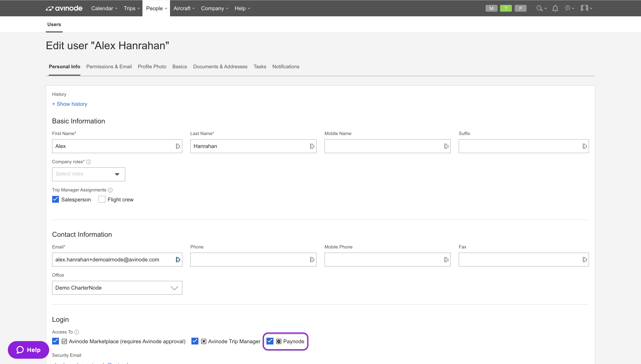Expand the Show history link

pos(70,104)
